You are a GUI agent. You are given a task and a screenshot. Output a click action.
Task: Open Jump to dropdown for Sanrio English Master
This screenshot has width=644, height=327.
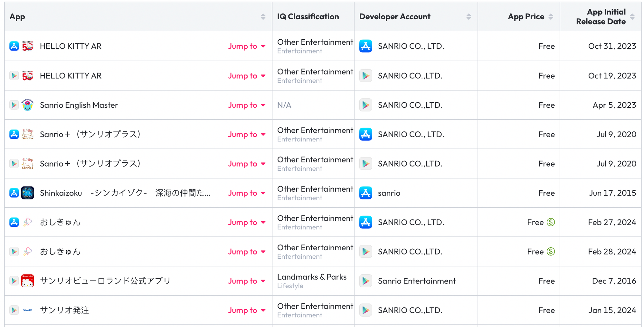247,105
